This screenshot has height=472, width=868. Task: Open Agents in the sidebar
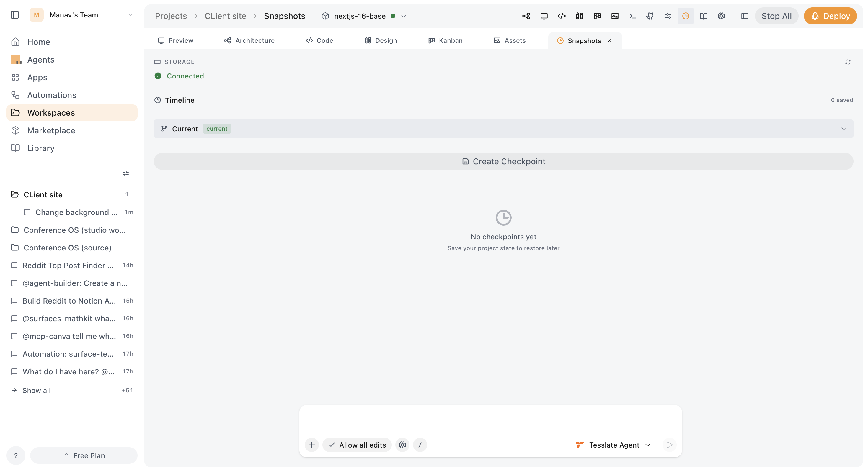click(72, 60)
